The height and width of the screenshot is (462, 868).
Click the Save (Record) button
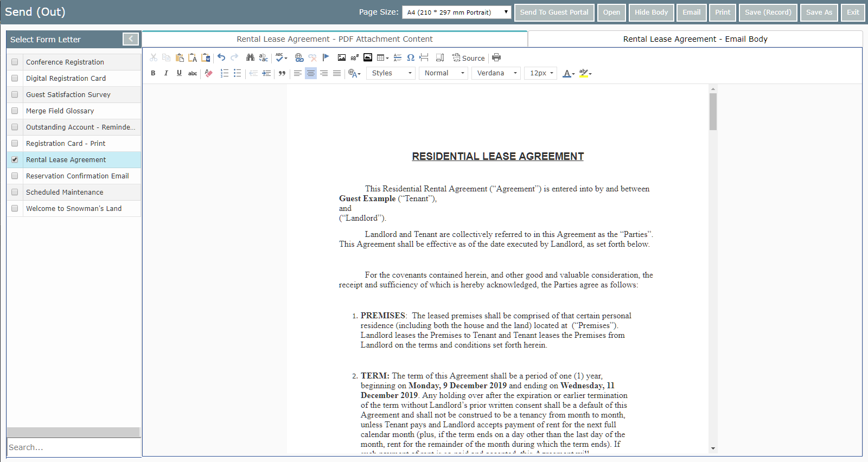(768, 12)
